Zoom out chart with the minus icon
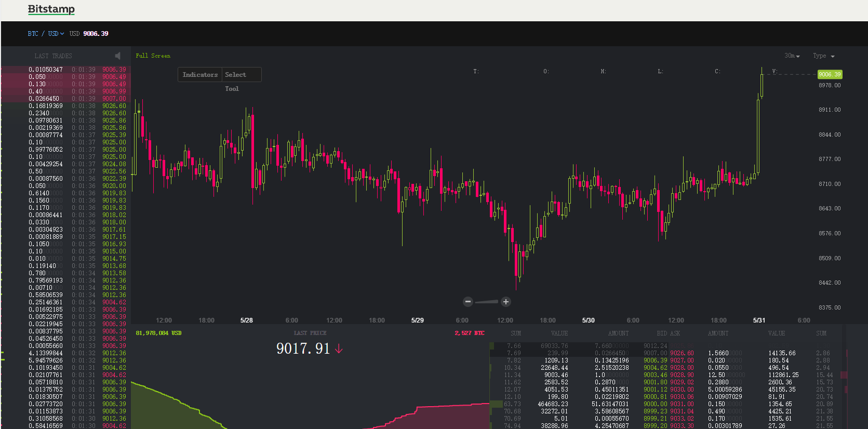Image resolution: width=868 pixels, height=429 pixels. [468, 302]
